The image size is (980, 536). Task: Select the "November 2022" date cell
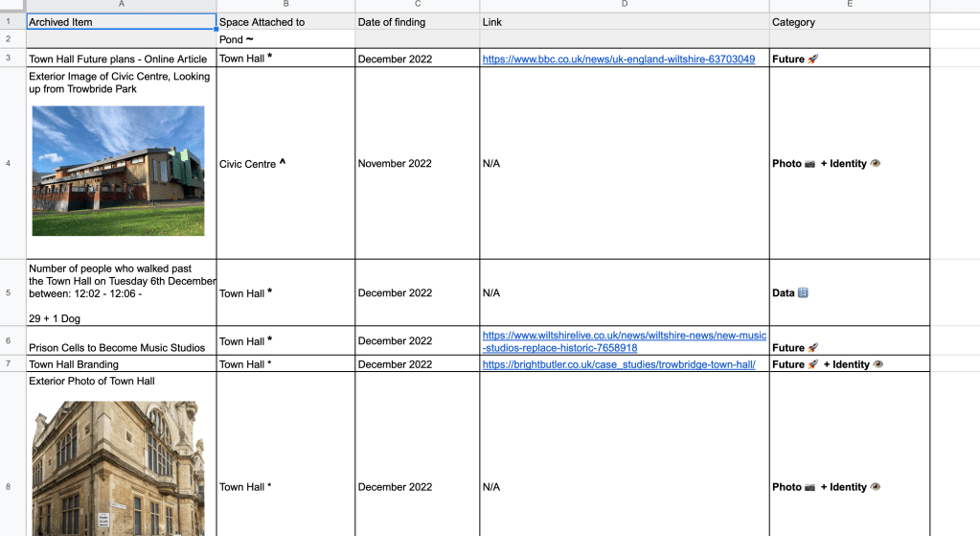417,164
